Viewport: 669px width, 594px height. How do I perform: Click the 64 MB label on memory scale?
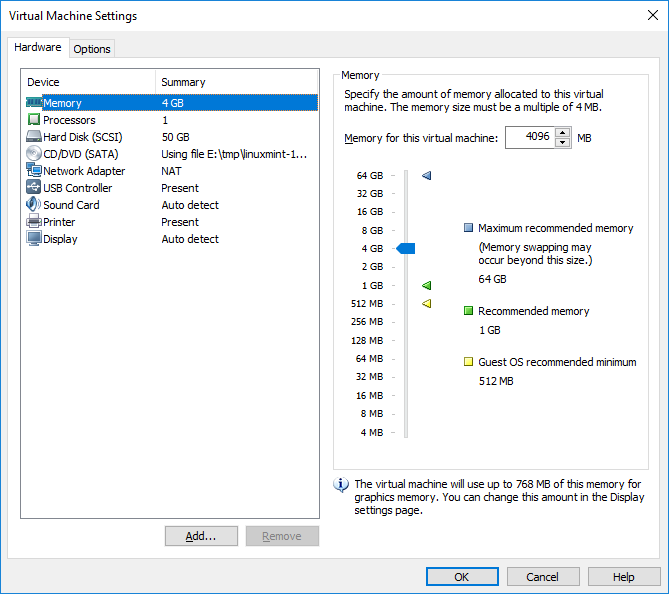tap(369, 358)
